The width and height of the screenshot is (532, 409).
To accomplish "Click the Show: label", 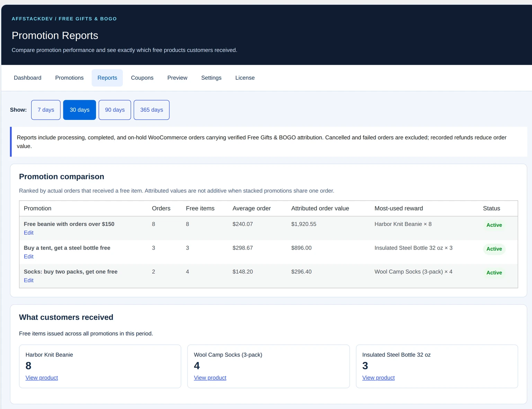I will click(x=18, y=110).
